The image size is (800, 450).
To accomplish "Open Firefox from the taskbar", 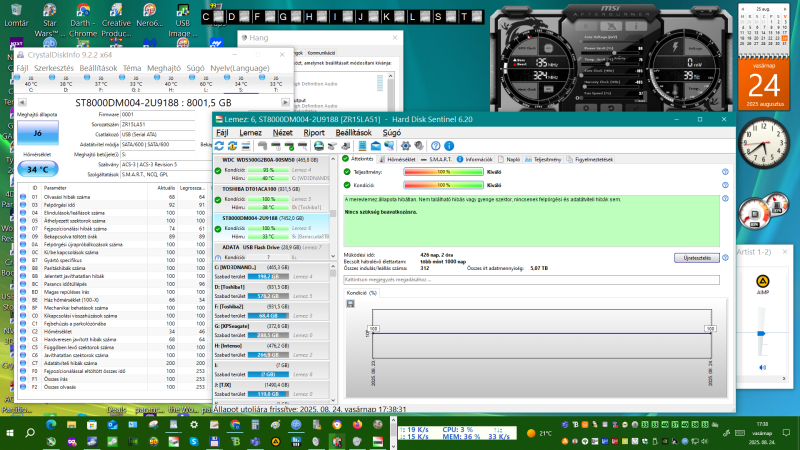I will [x=357, y=424].
